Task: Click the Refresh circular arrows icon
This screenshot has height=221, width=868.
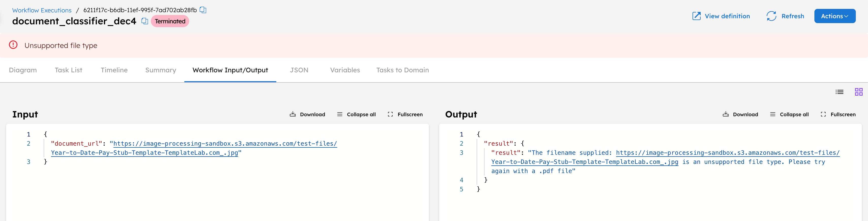Action: point(771,16)
